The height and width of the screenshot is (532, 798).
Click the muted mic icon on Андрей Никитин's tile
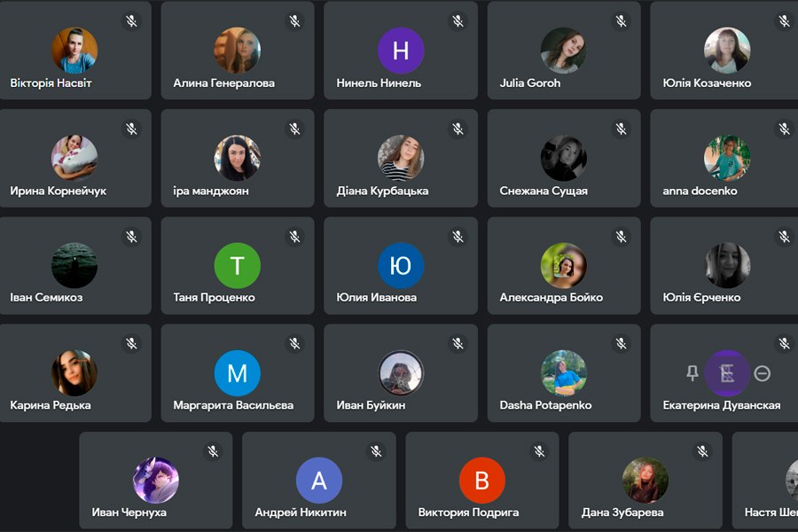(376, 451)
